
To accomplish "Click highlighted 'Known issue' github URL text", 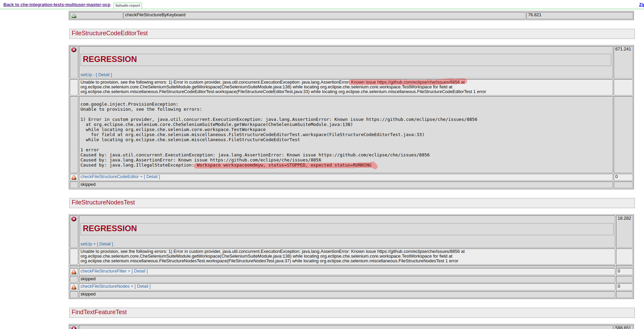I will 408,82.
